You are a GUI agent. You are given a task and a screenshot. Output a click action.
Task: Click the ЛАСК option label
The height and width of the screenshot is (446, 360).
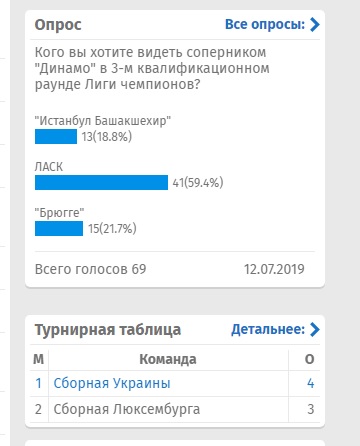[49, 166]
